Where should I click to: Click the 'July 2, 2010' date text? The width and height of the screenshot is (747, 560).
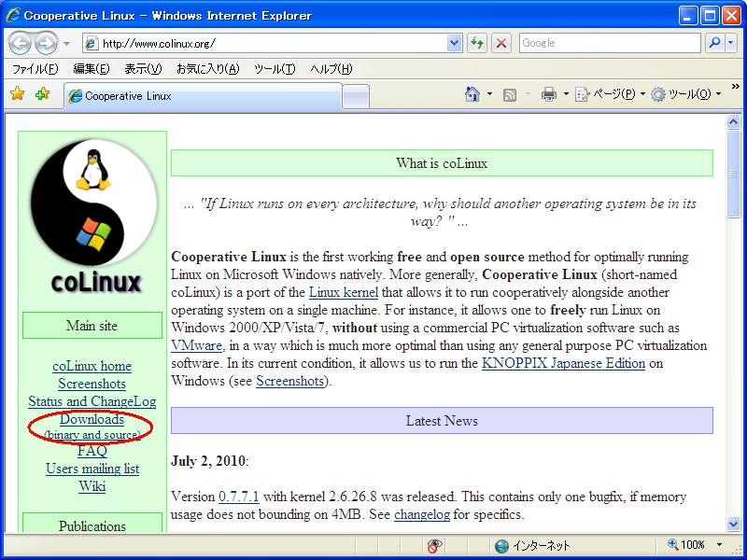click(208, 461)
